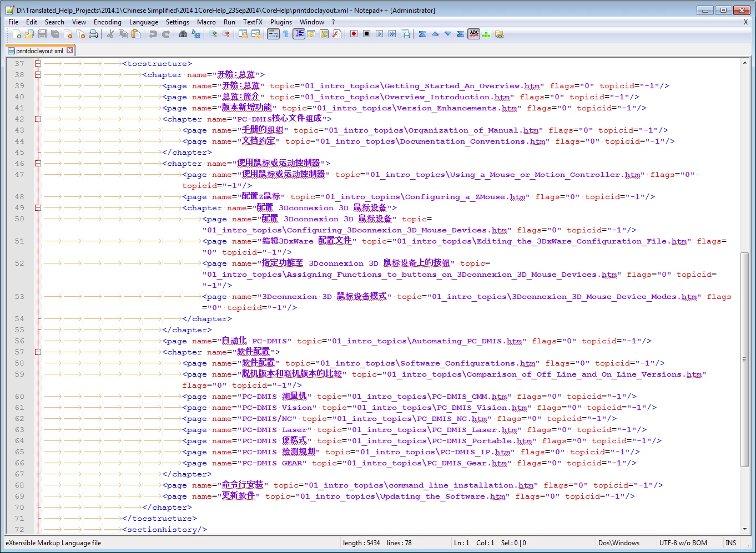Click the Redo arrow icon

(165, 34)
